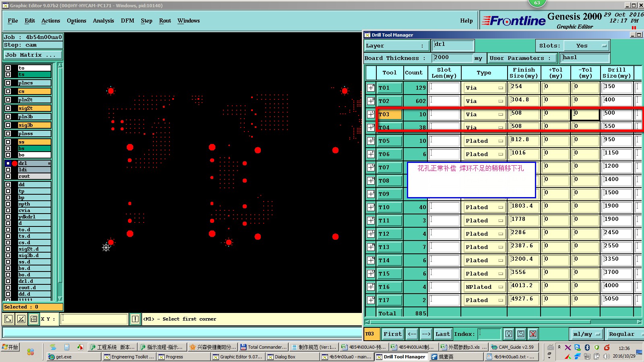Toggle the checkbox for the sig2t layer

[8, 108]
